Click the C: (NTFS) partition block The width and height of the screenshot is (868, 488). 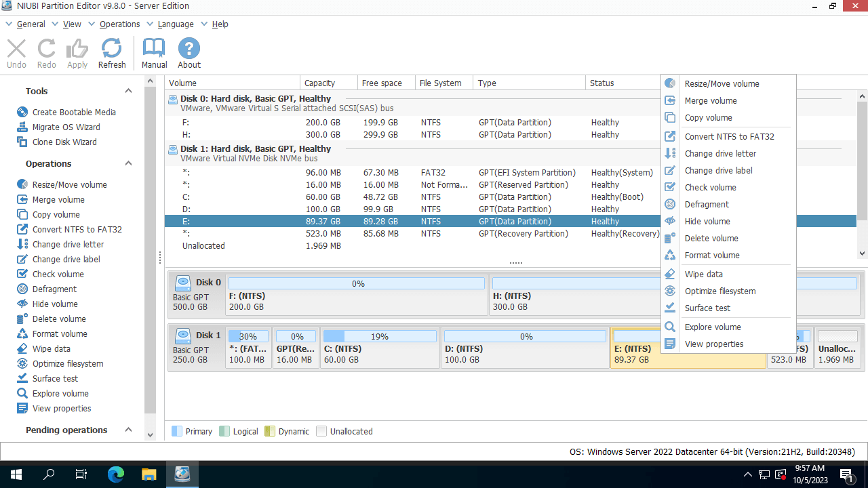[x=380, y=348]
